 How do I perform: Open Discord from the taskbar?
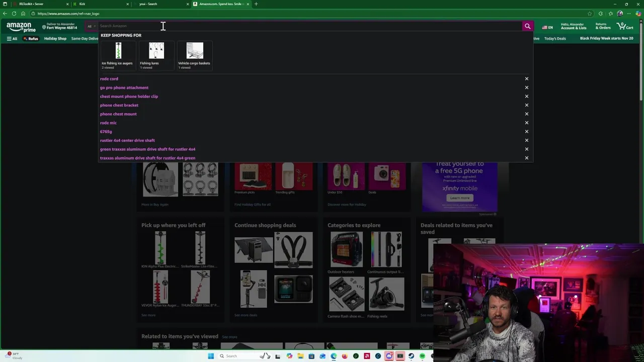pyautogui.click(x=389, y=356)
